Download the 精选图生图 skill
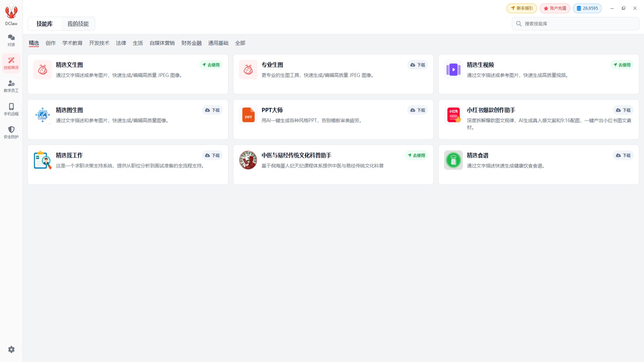The image size is (644, 362). pyautogui.click(x=212, y=110)
